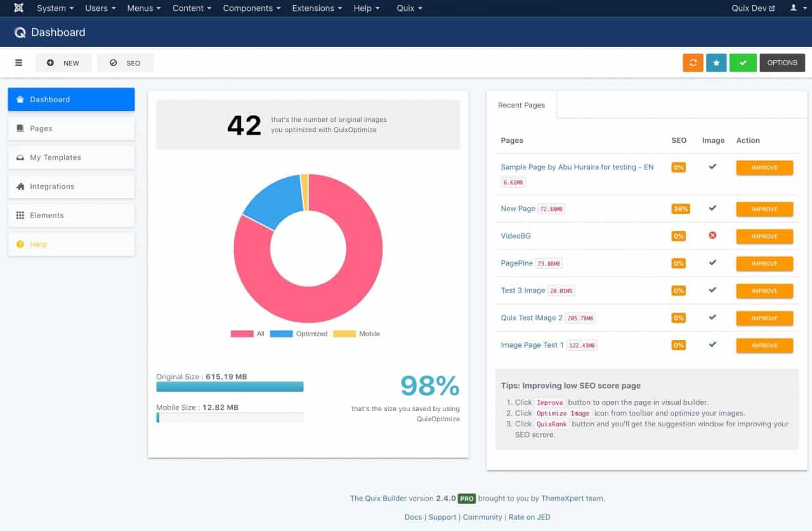Click Improve for Quix Test IMage 2
This screenshot has height=531, width=812.
pos(764,318)
